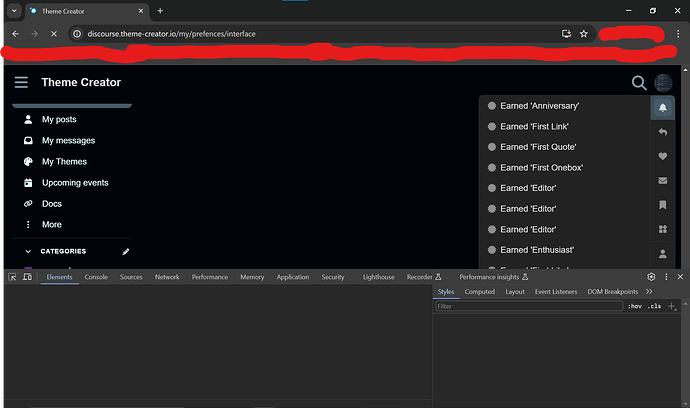This screenshot has height=408, width=690.
Task: Select the Elements tab
Action: (x=59, y=277)
